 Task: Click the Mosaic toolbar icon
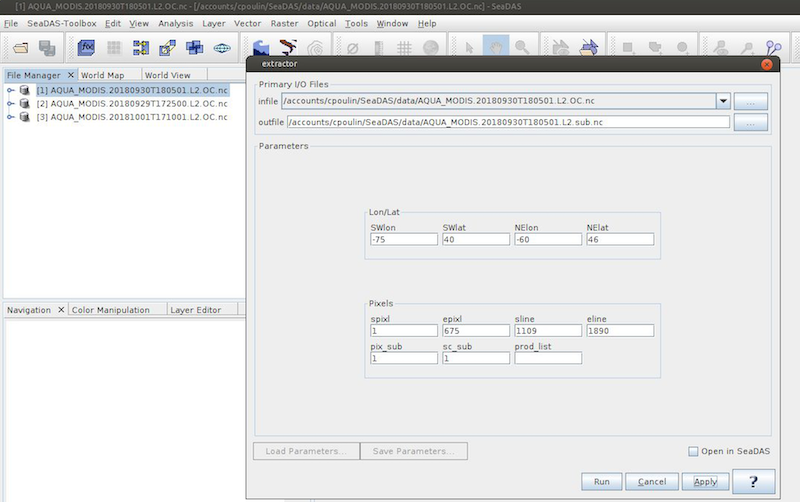(194, 47)
